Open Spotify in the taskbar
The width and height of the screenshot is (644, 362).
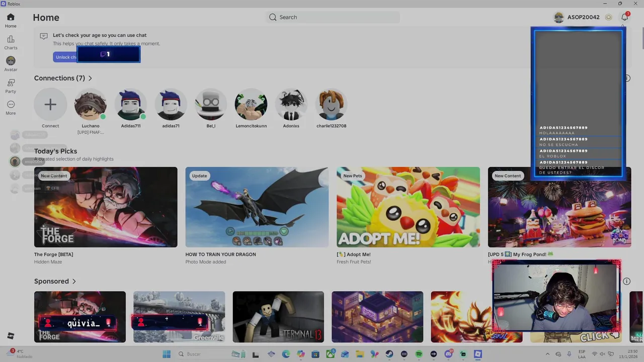tap(419, 354)
